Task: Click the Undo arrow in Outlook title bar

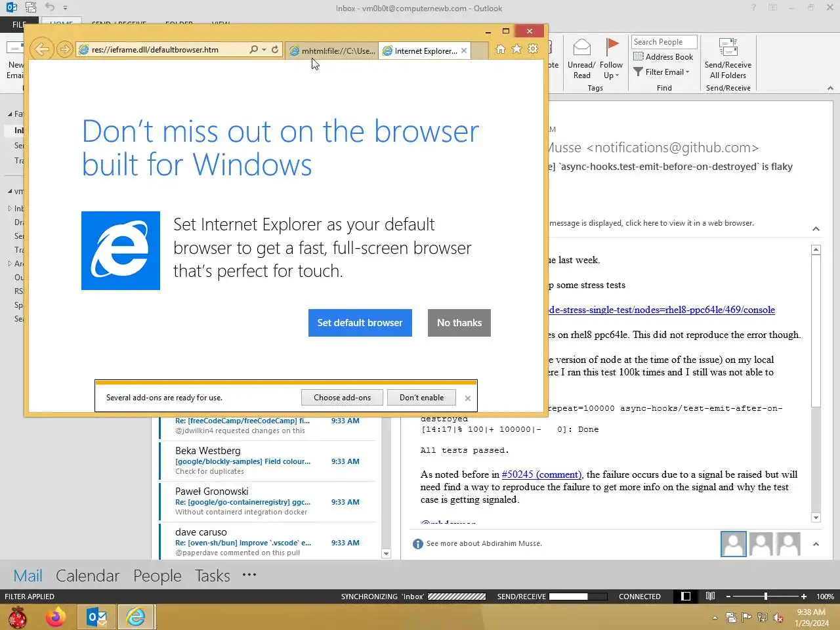Action: pos(50,8)
